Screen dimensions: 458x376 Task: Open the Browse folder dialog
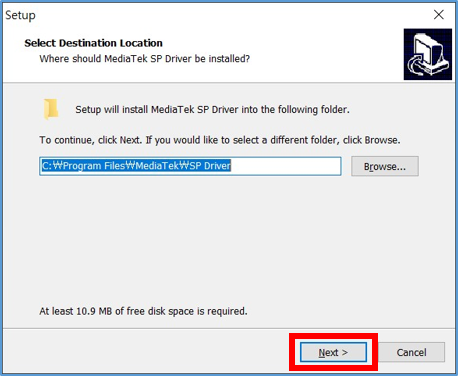385,166
